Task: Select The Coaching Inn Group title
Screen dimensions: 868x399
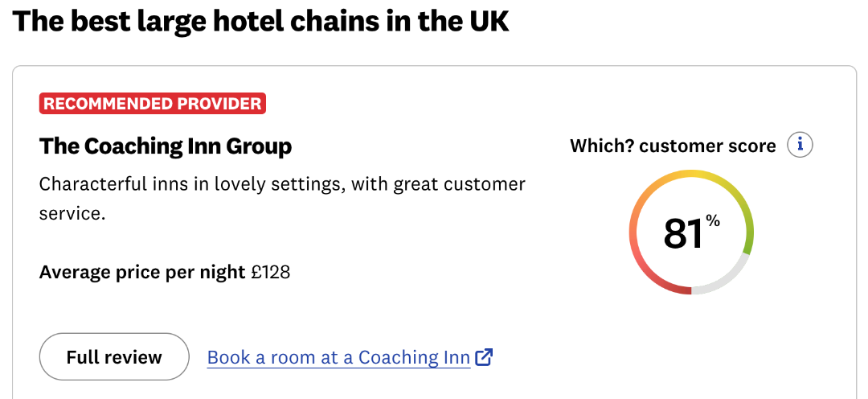Action: point(166,146)
